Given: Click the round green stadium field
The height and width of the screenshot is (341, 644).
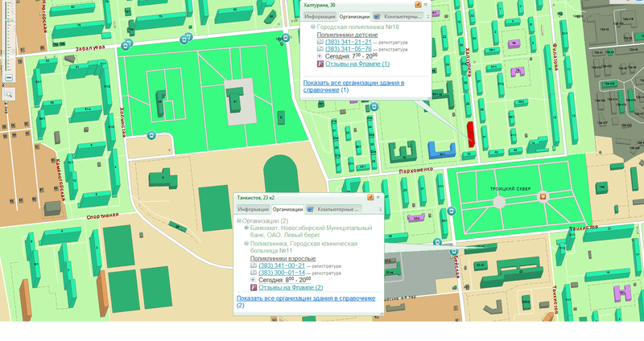Looking at the screenshot, I should [281, 175].
